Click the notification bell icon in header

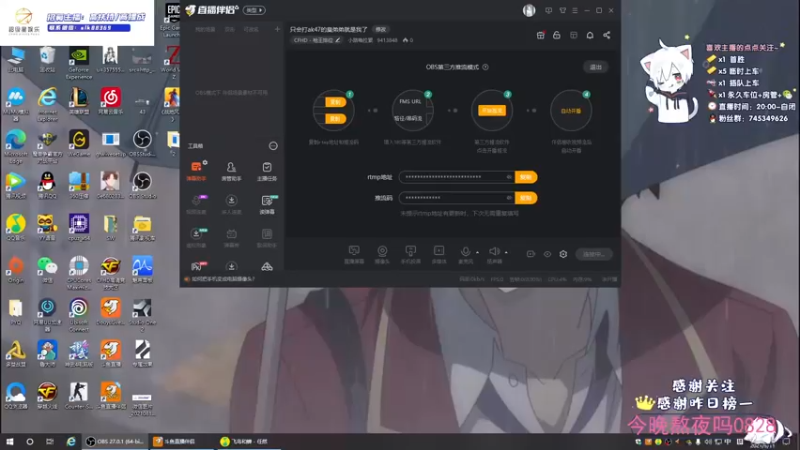tap(590, 35)
